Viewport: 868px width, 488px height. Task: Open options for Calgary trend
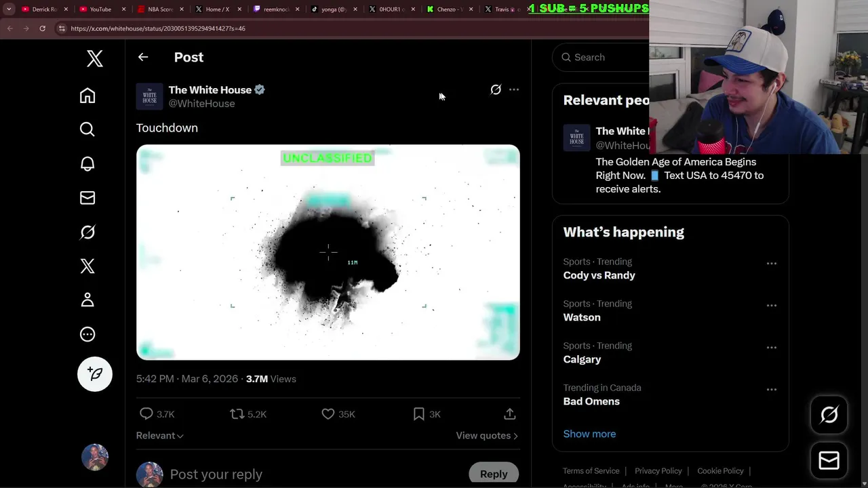click(772, 347)
